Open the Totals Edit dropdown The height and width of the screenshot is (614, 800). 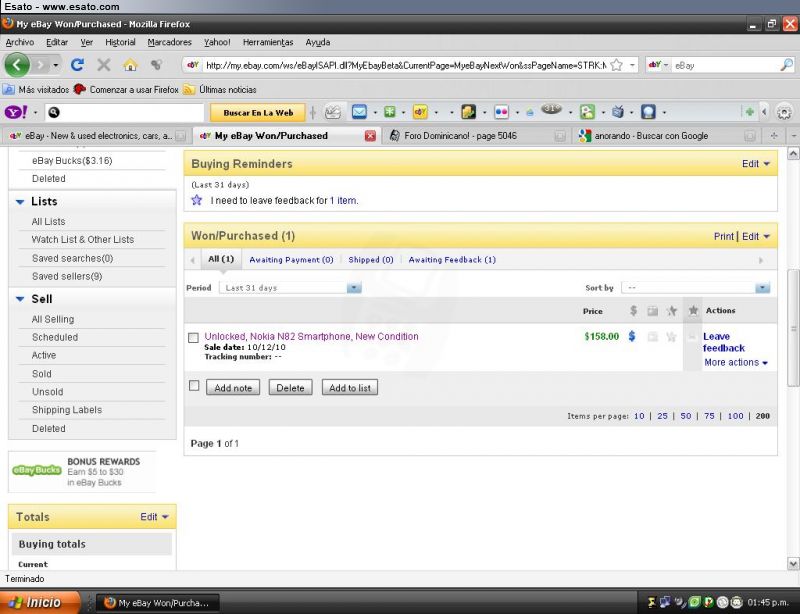point(154,517)
